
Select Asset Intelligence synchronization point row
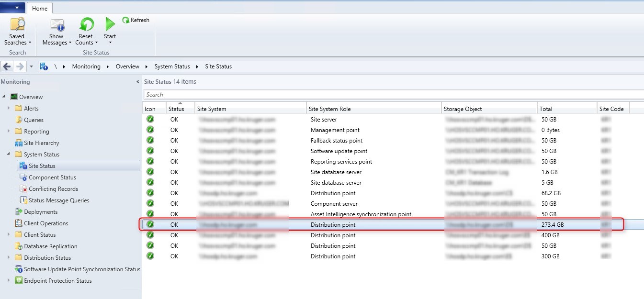pos(394,214)
